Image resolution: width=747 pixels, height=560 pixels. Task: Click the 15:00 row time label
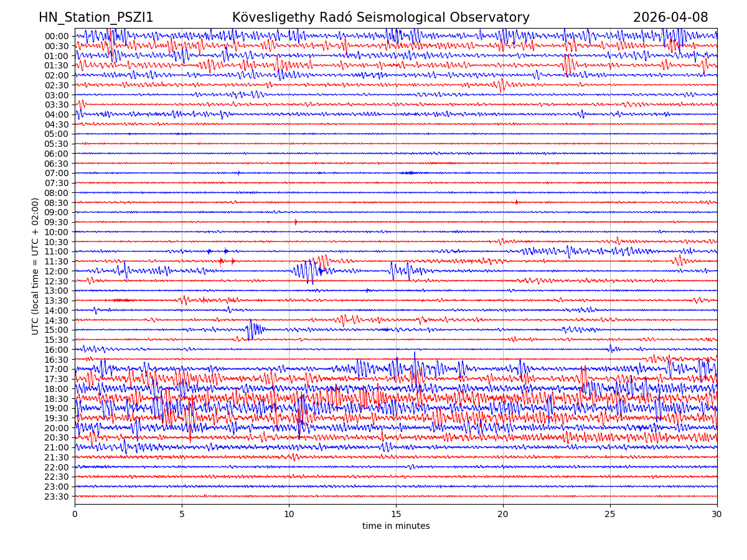57,330
